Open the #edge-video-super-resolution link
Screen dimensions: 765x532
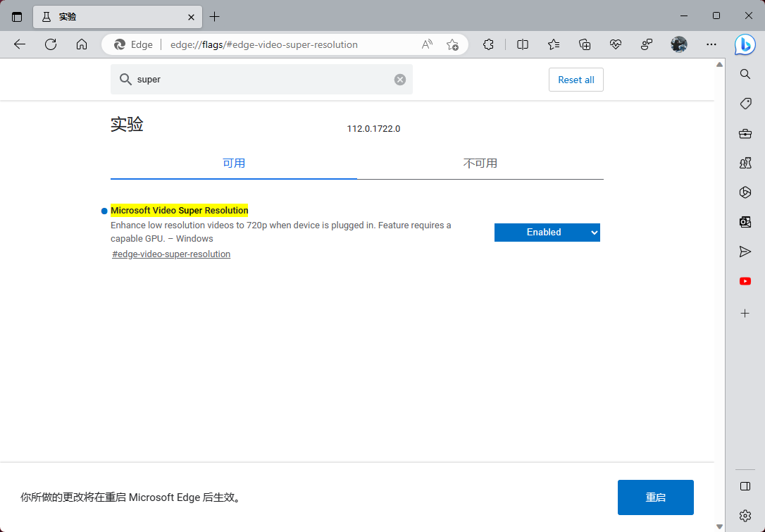click(x=171, y=254)
